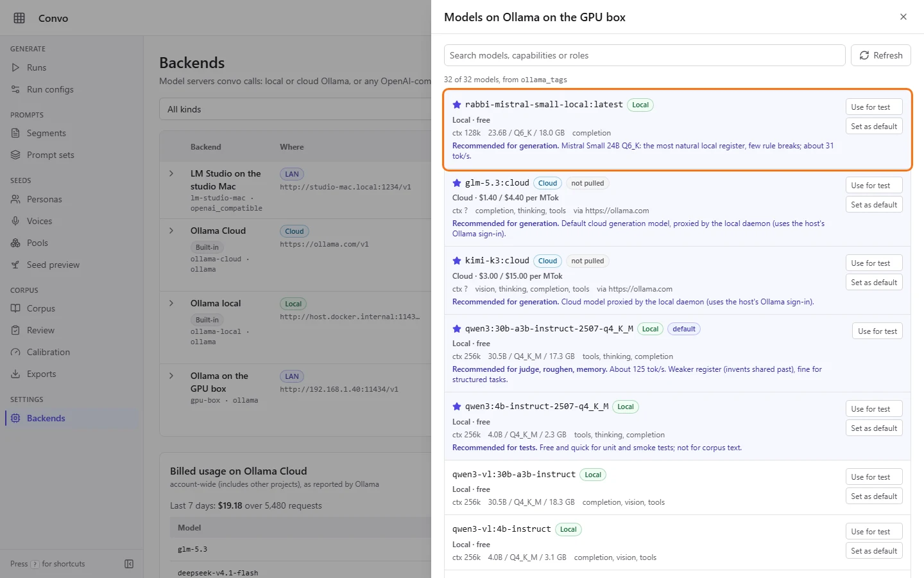Open Runs in the sidebar
The width and height of the screenshot is (924, 578).
(x=71, y=67)
